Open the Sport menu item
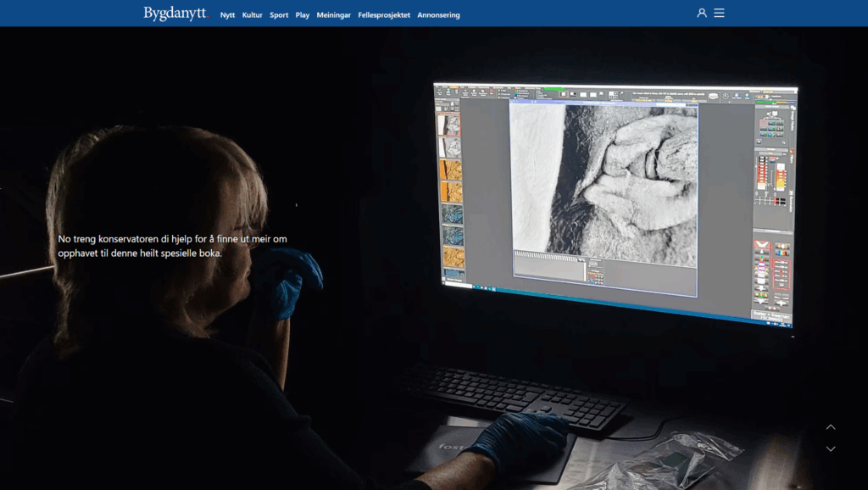Image resolution: width=868 pixels, height=490 pixels. point(279,14)
